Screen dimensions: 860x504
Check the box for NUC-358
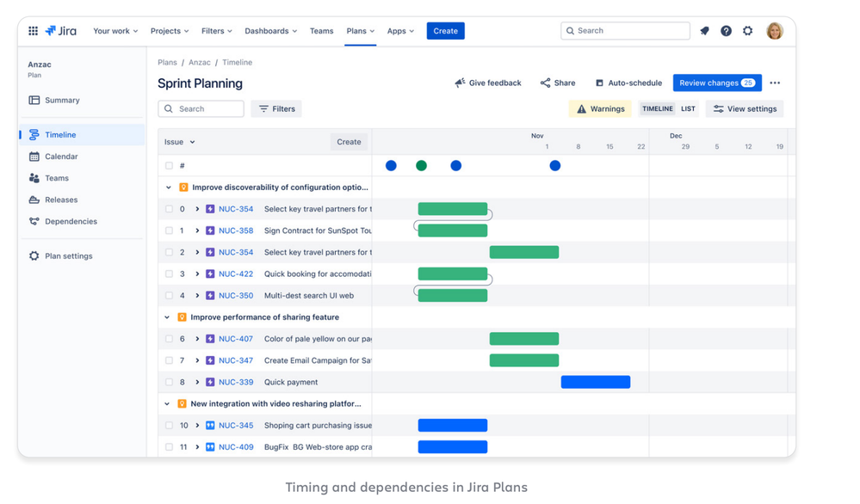[169, 230]
